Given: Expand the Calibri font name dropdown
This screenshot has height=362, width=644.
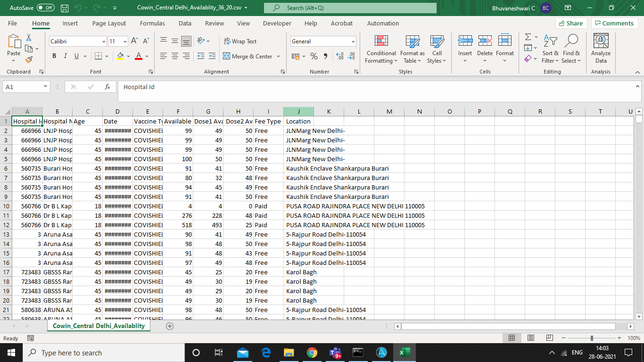Looking at the screenshot, I should tap(104, 41).
